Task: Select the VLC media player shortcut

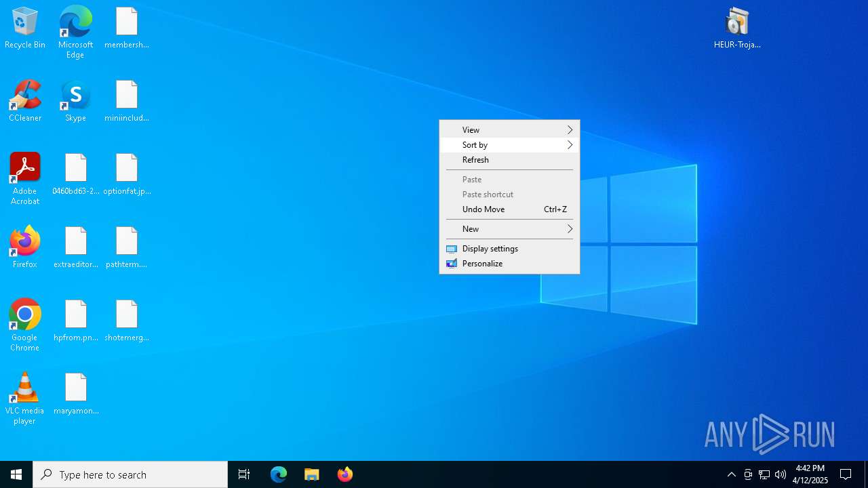Action: (x=25, y=399)
